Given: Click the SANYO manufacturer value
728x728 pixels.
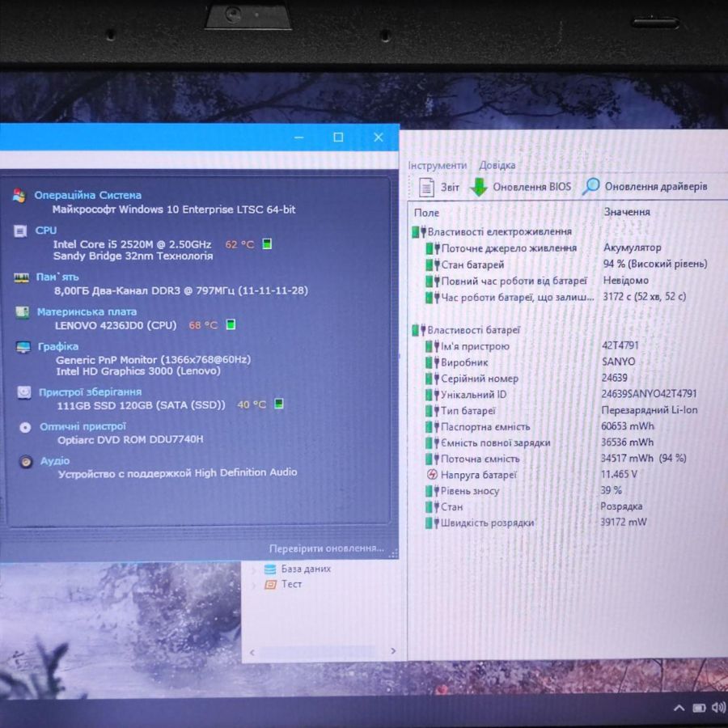Looking at the screenshot, I should coord(618,362).
